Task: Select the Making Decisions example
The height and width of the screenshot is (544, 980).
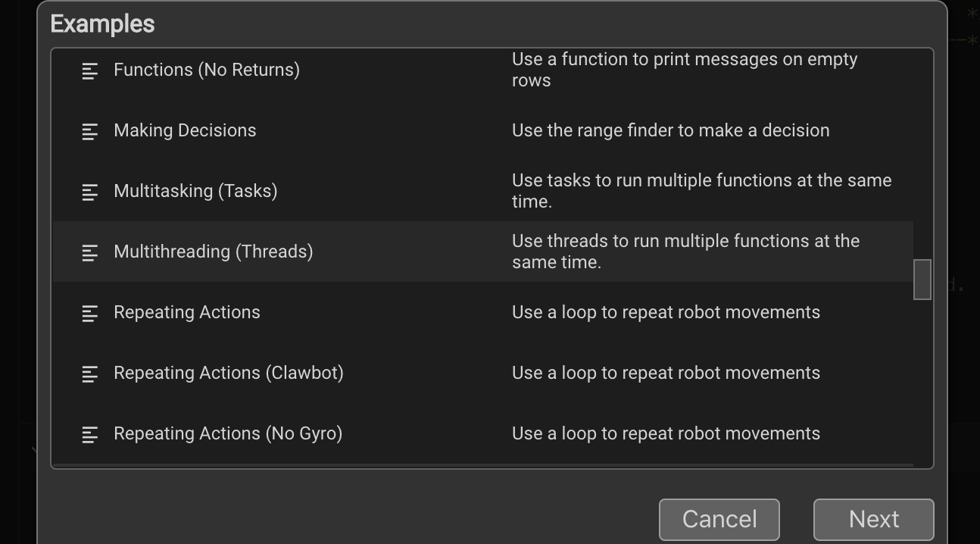Action: pos(185,130)
